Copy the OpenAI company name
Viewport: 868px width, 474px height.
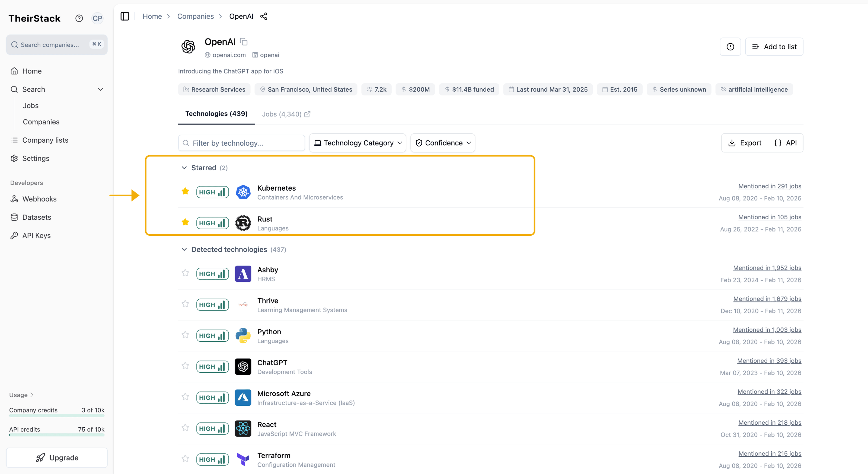point(244,41)
